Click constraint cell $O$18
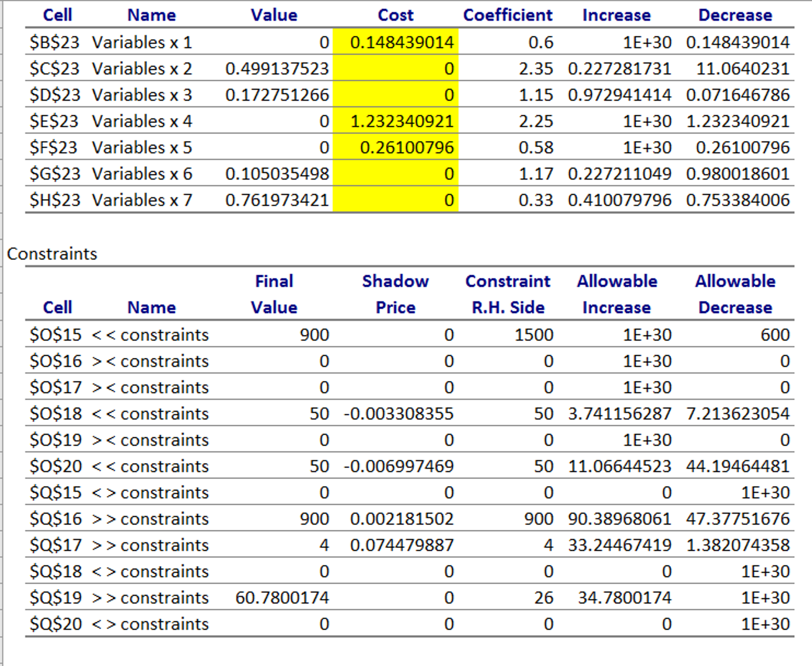This screenshot has width=812, height=666. pos(56,414)
